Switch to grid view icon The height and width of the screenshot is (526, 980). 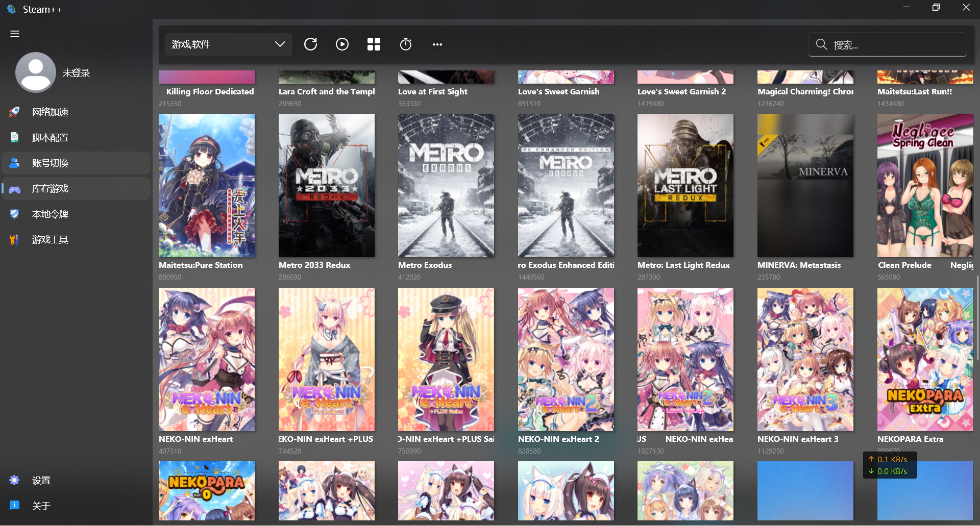[x=374, y=44]
